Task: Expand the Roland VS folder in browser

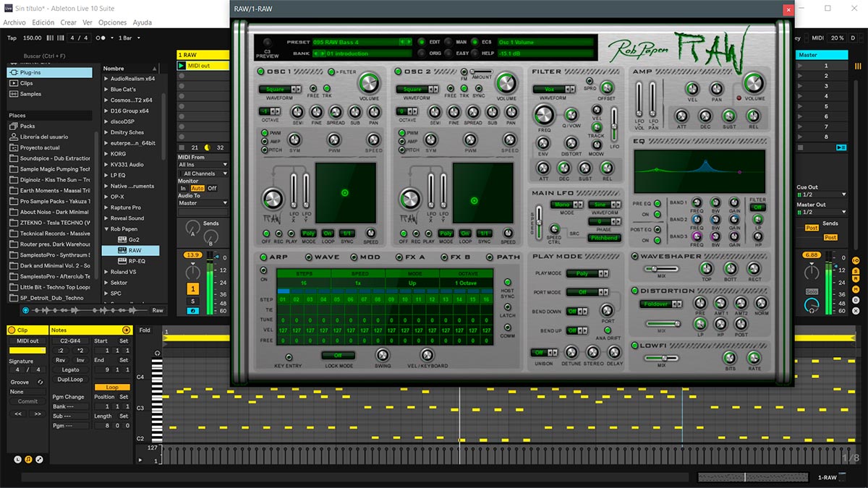Action: tap(106, 272)
